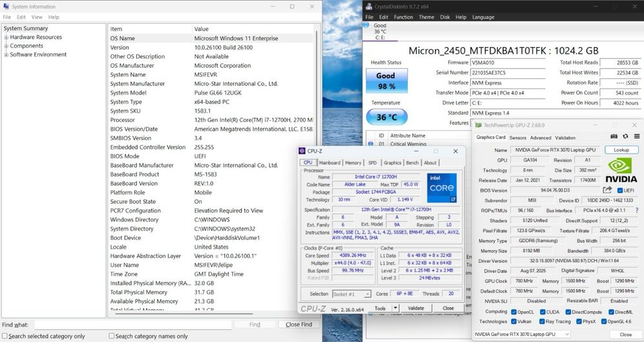Switch to About tab in CPU-Z
The width and height of the screenshot is (644, 342).
(x=430, y=162)
